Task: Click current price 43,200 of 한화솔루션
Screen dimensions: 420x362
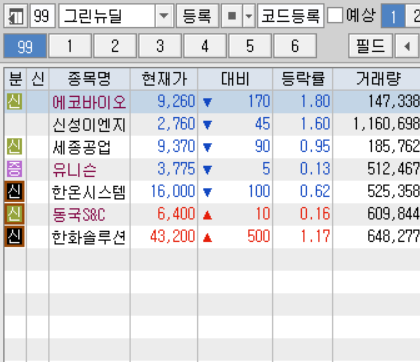Action: 173,236
